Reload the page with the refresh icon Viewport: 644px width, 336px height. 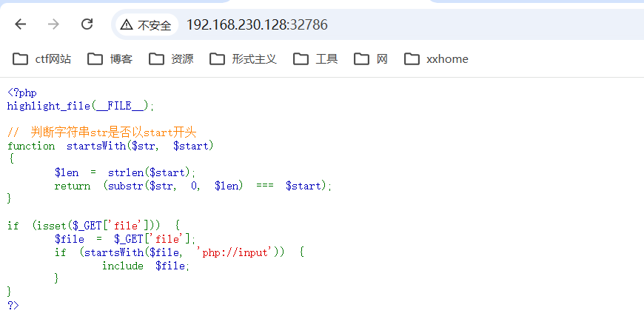click(x=87, y=24)
